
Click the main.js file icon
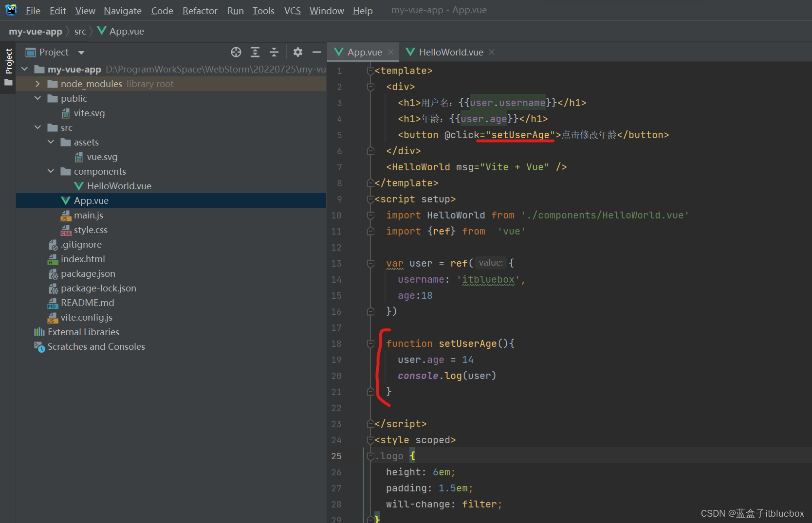pos(66,216)
